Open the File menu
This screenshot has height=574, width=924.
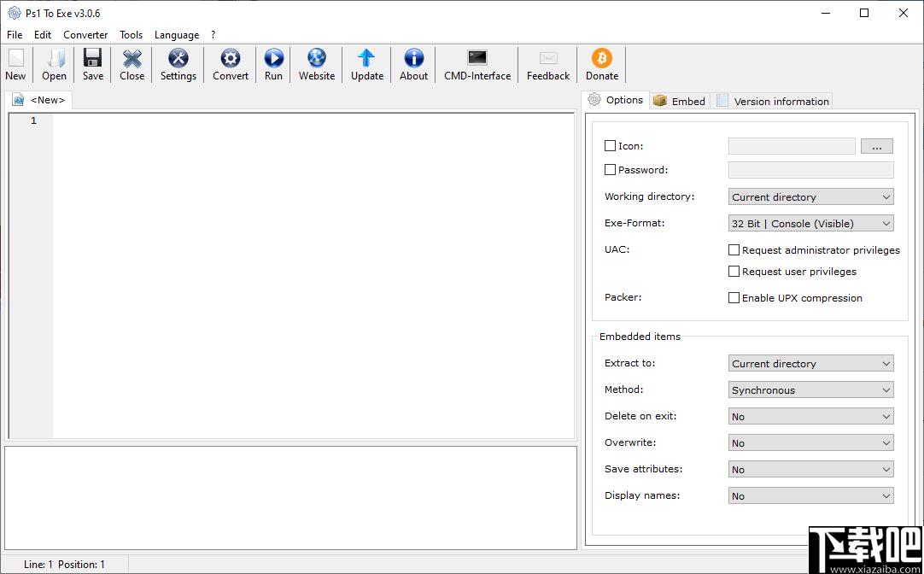click(x=15, y=35)
